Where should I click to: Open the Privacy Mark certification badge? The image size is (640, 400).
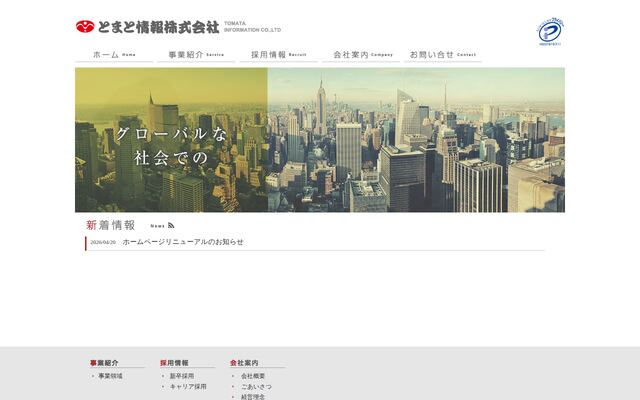[x=550, y=32]
